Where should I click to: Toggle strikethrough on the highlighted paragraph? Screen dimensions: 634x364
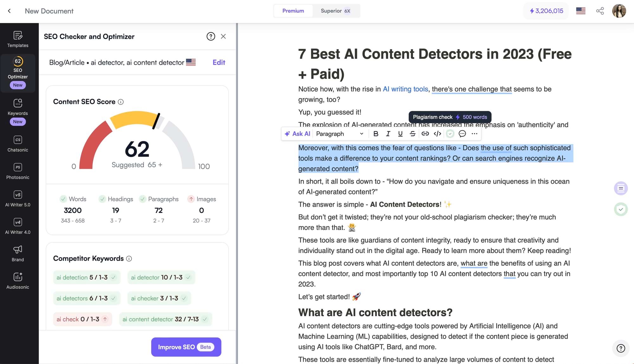[412, 134]
